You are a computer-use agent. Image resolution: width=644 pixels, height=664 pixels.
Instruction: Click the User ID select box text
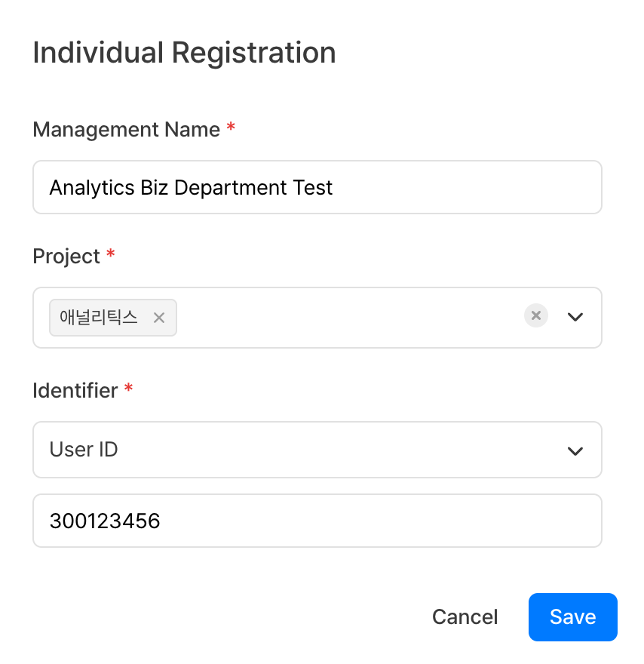point(84,450)
